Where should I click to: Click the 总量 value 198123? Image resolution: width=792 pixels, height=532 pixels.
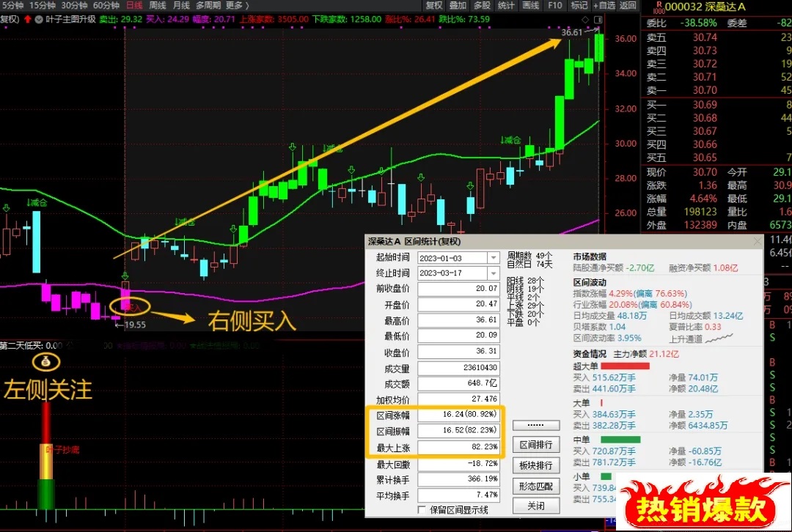coord(700,212)
